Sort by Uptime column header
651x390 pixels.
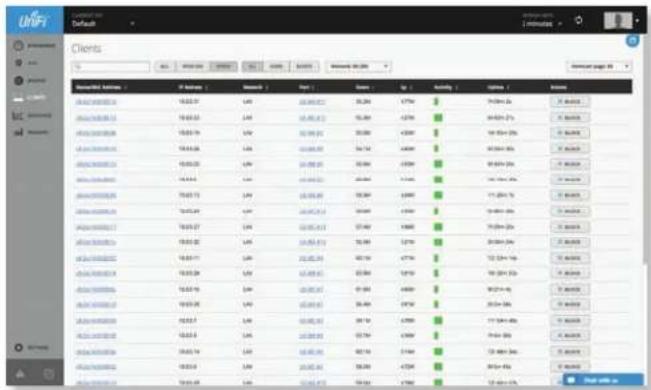point(498,87)
